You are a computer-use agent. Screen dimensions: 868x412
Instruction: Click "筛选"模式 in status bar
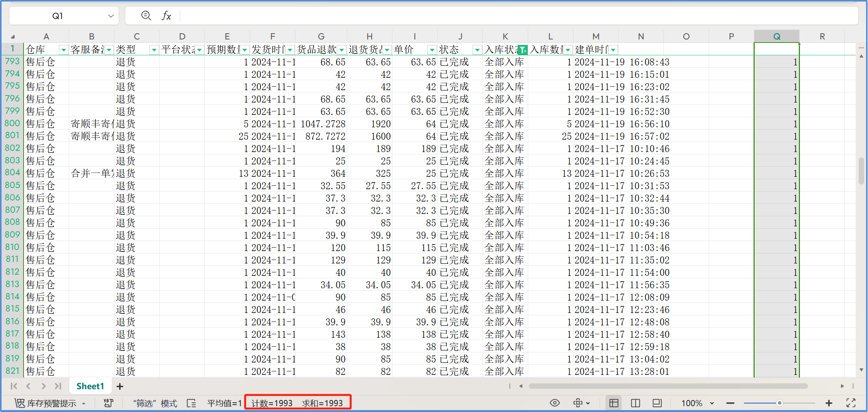(x=155, y=403)
